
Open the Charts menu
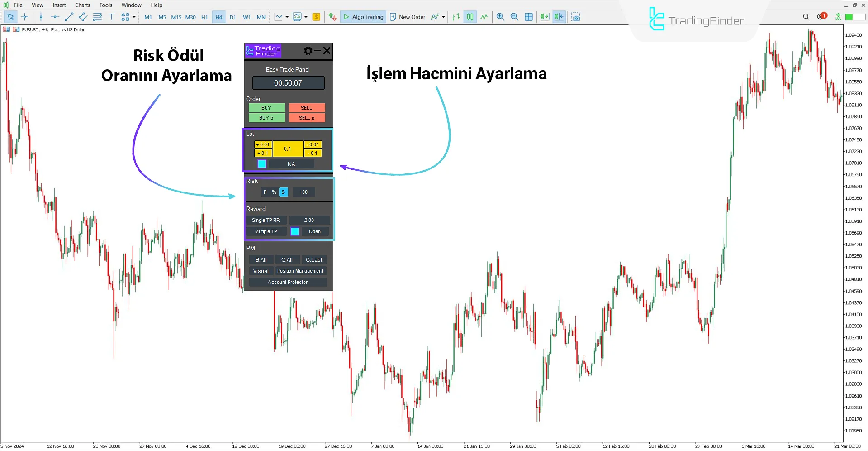pos(82,5)
